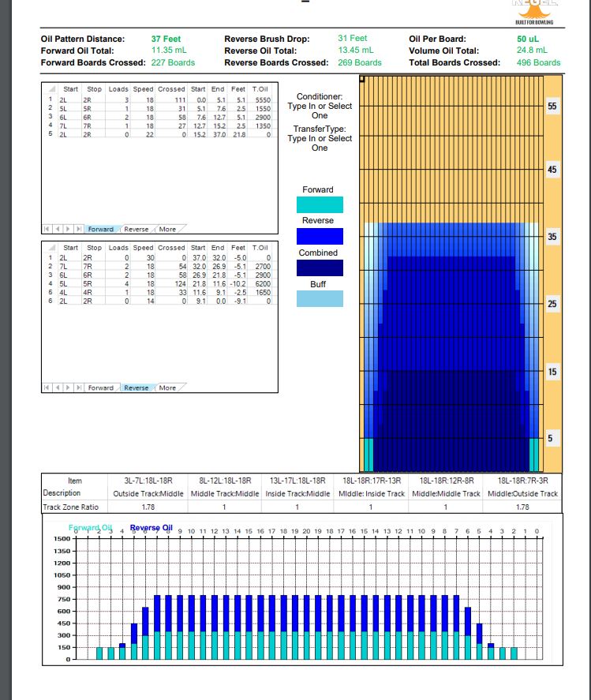Click TransferType 'Type In or Select One' field
This screenshot has width=591, height=700.
tap(320, 143)
